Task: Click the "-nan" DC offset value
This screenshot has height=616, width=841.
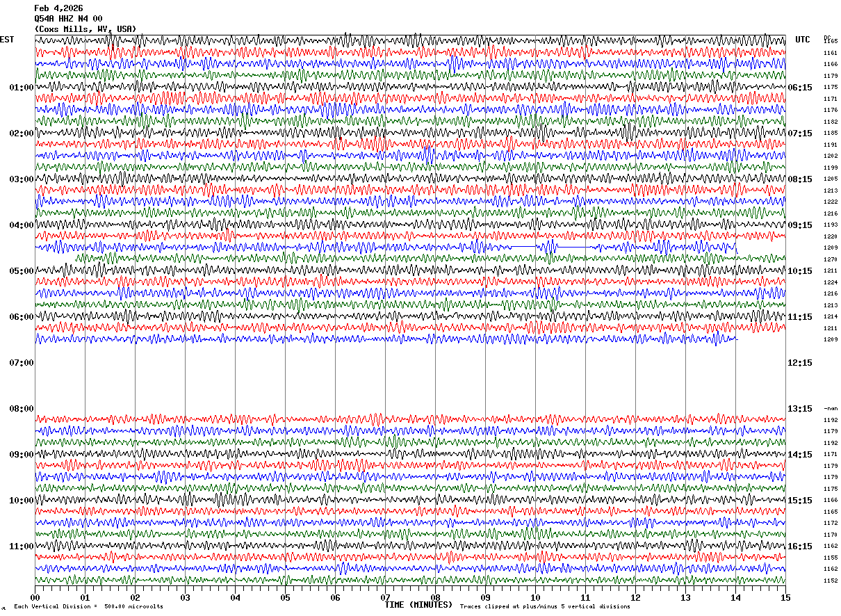Action: 831,409
